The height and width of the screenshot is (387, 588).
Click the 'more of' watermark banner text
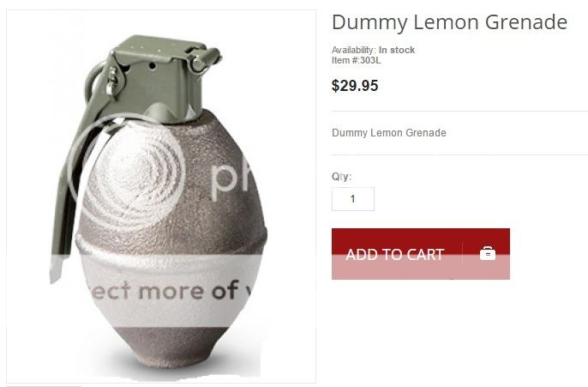point(189,291)
